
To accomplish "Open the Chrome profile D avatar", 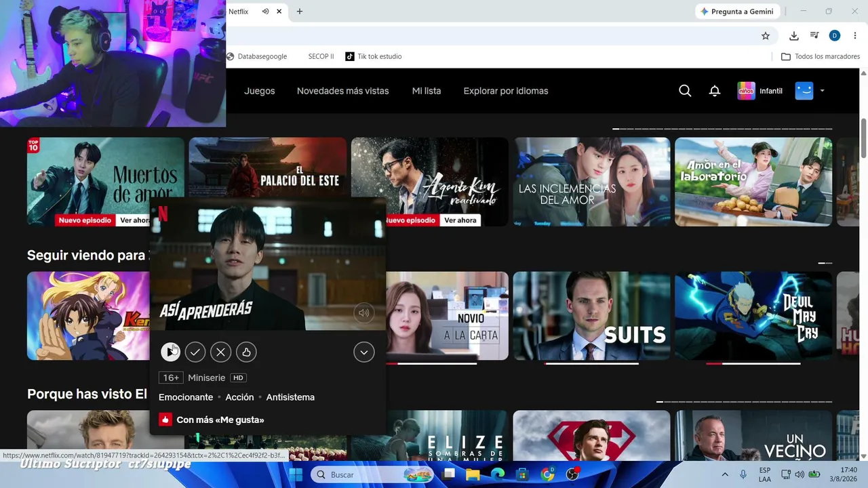I will point(835,36).
